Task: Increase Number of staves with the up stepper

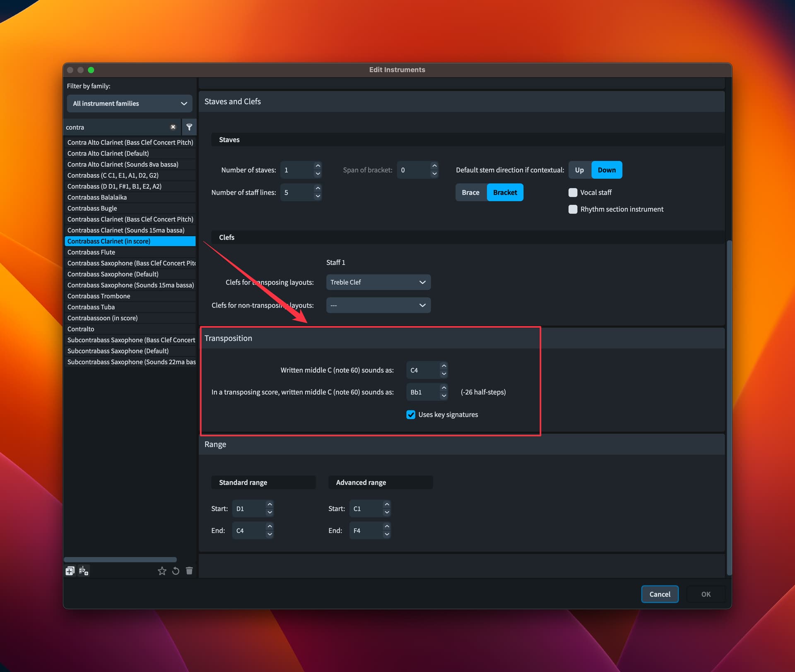Action: click(x=317, y=165)
